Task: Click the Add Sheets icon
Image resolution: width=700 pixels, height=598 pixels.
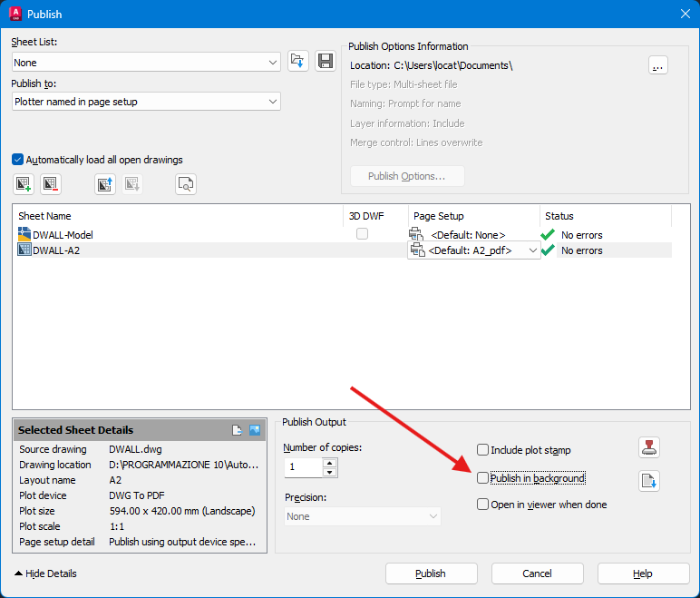Action: pos(24,183)
